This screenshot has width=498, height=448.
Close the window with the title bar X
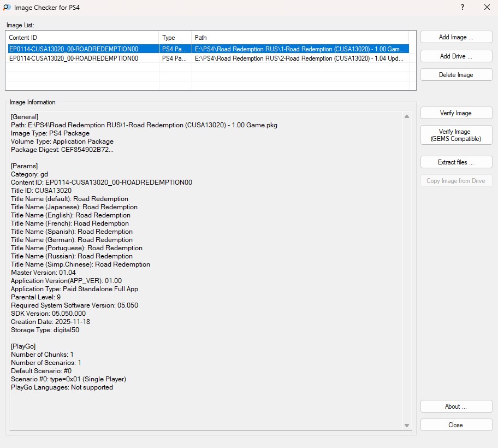point(487,8)
